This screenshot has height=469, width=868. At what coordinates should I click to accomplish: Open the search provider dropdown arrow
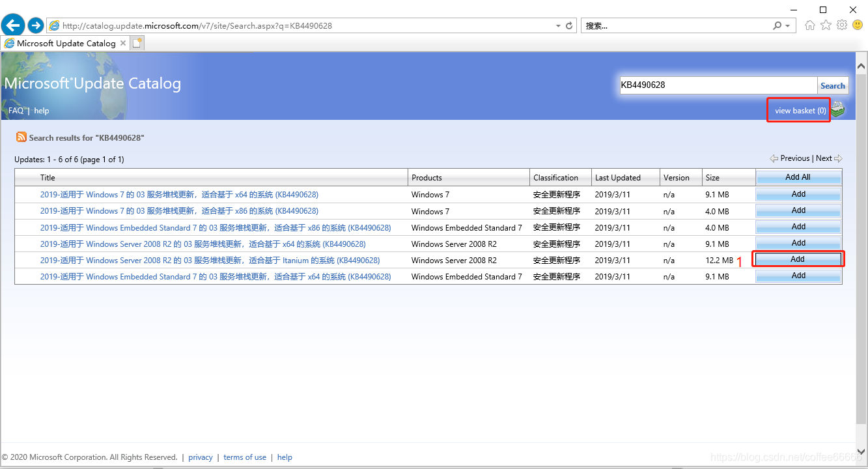pos(787,26)
